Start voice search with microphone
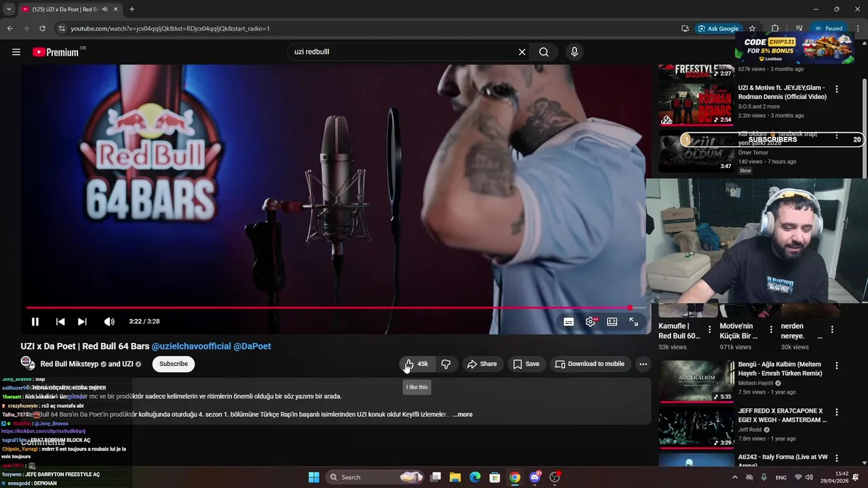This screenshot has height=488, width=868. 574,52
